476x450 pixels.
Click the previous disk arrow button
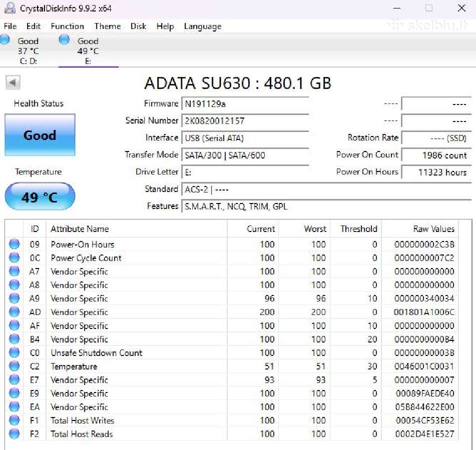coord(13,82)
